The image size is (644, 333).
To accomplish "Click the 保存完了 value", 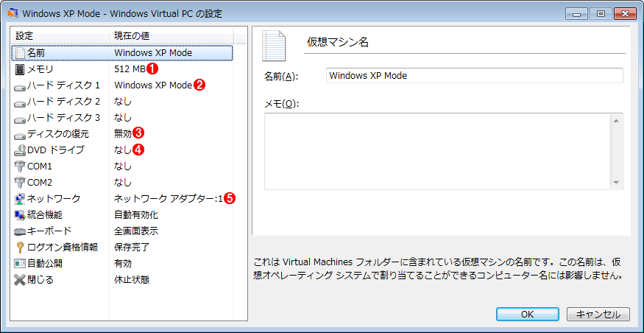I will 132,248.
